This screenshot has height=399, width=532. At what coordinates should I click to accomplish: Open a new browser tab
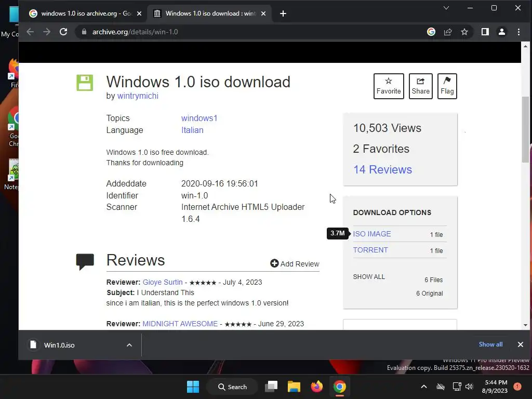[x=283, y=14]
